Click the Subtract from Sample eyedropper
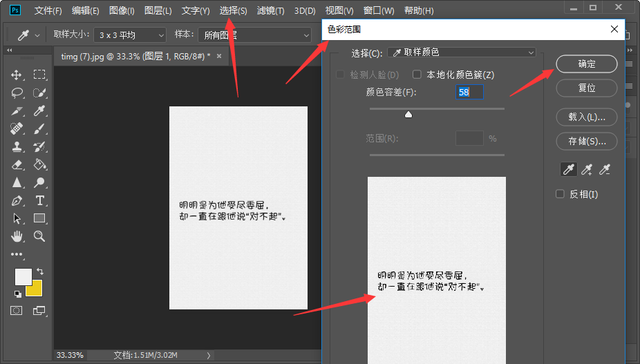The height and width of the screenshot is (364, 640). (605, 169)
